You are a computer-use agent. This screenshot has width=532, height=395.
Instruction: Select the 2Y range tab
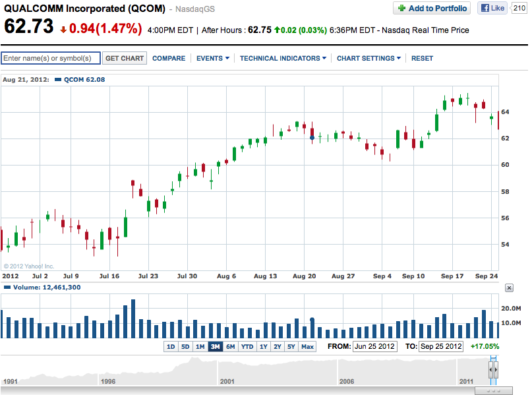click(277, 346)
